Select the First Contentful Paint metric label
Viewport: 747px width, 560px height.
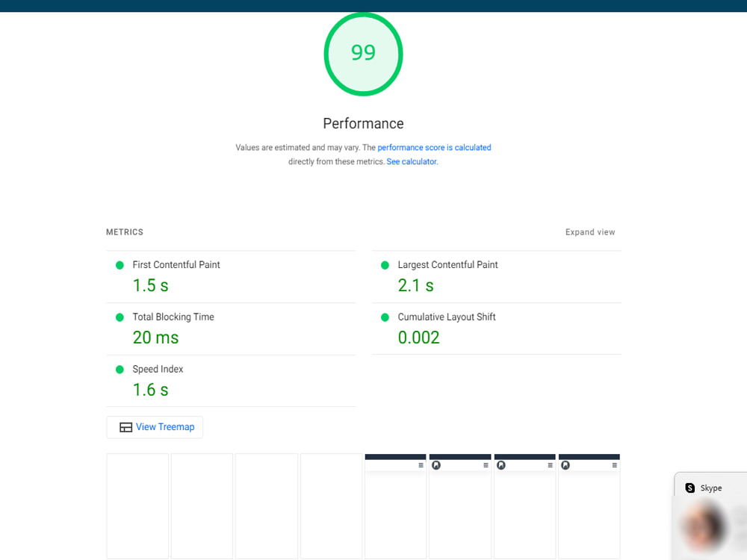pyautogui.click(x=176, y=265)
